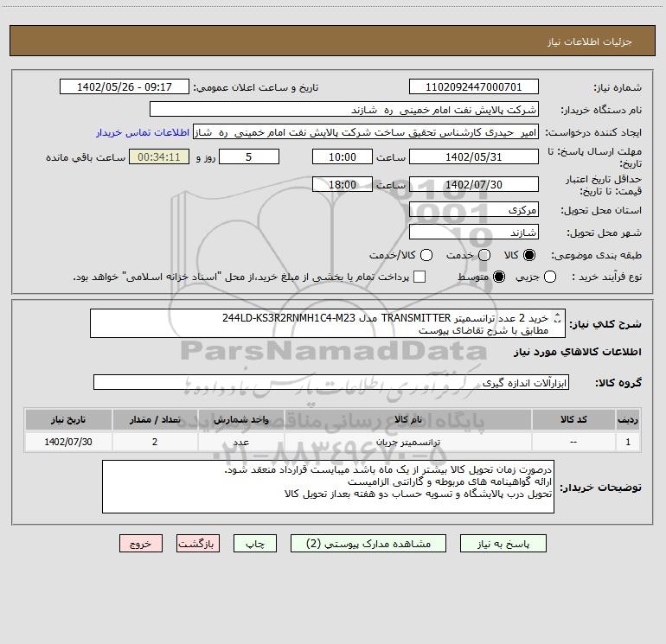Image resolution: width=666 pixels, height=644 pixels.
Task: Click the delivery province field 'مرکزی'
Action: tap(474, 210)
